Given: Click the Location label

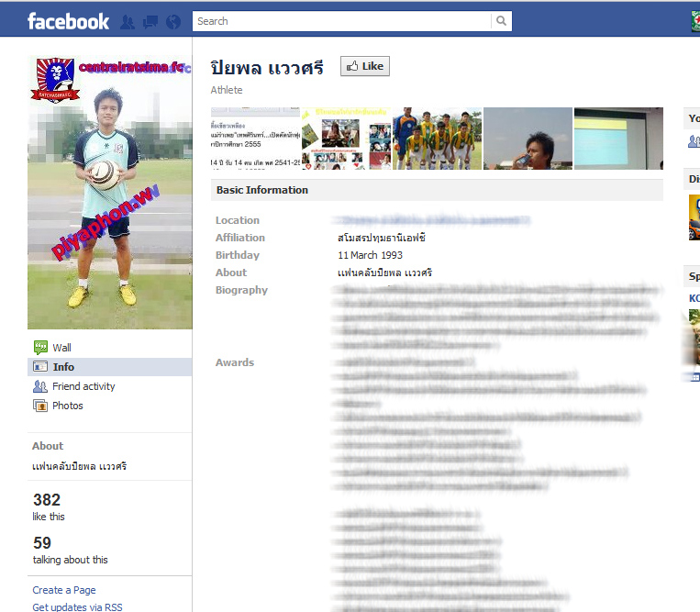Looking at the screenshot, I should 237,220.
